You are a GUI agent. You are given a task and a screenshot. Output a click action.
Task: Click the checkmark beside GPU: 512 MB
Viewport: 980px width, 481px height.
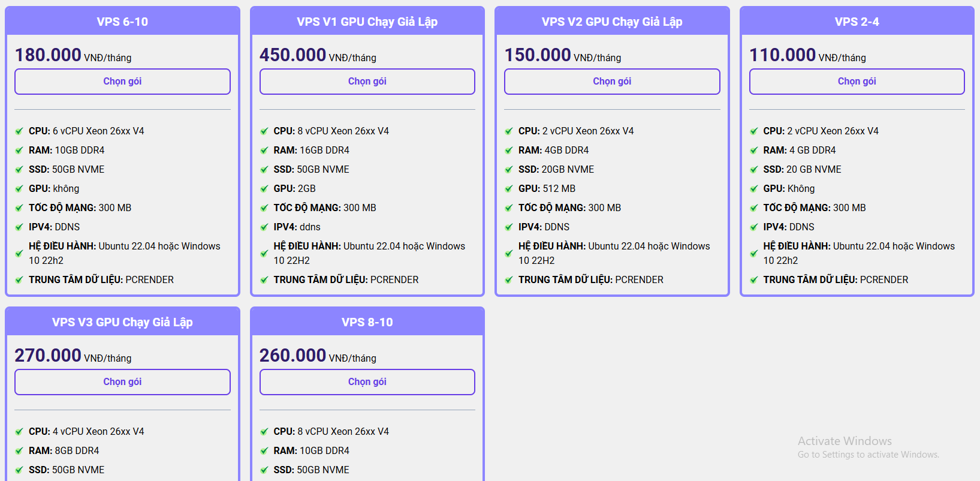509,189
